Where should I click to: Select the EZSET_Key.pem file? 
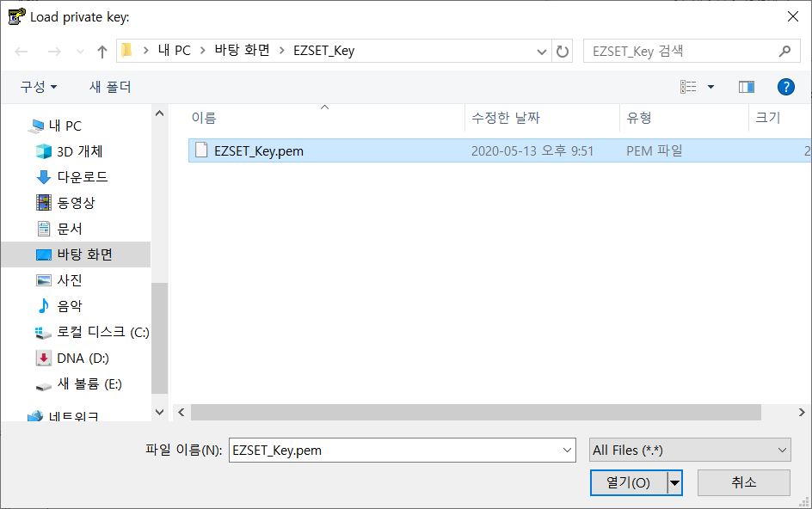click(x=258, y=151)
